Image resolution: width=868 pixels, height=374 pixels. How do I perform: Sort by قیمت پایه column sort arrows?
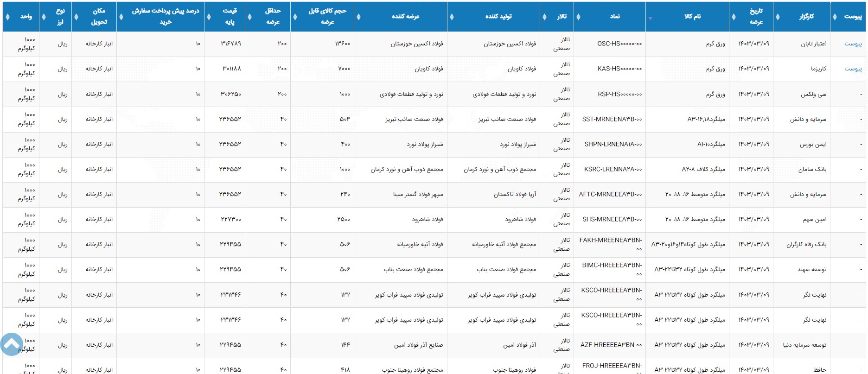pos(209,17)
